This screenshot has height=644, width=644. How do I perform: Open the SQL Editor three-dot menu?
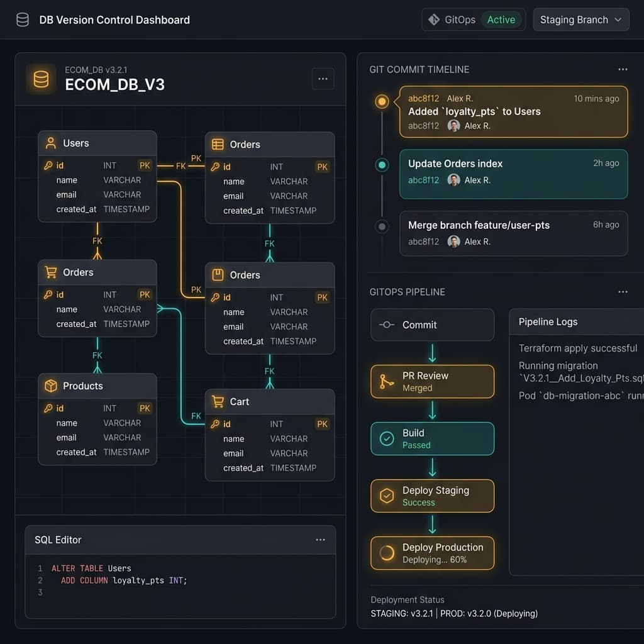[320, 540]
